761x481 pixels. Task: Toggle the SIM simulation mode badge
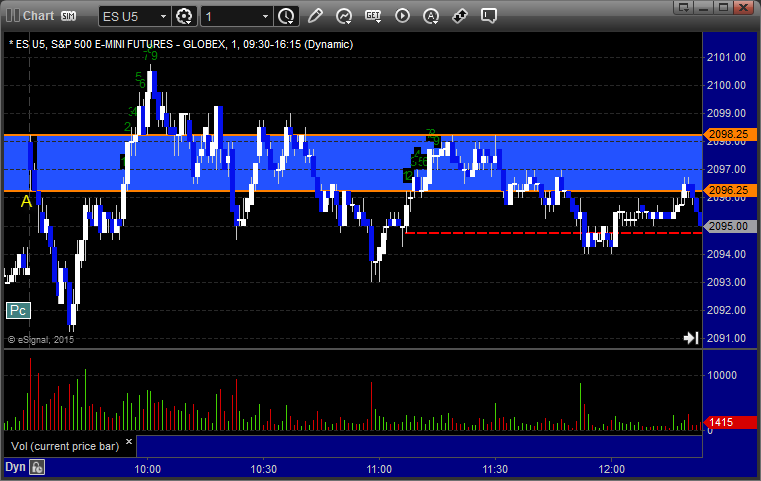(68, 16)
